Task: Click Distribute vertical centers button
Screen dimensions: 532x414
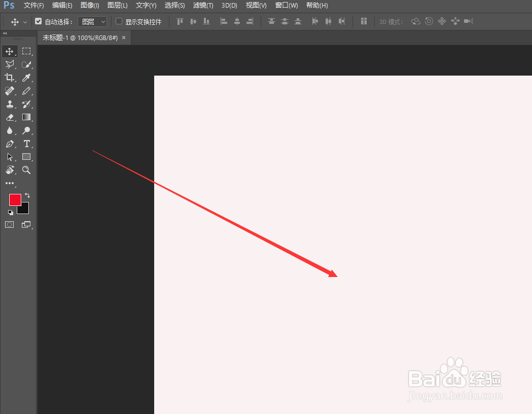Action: [x=285, y=21]
